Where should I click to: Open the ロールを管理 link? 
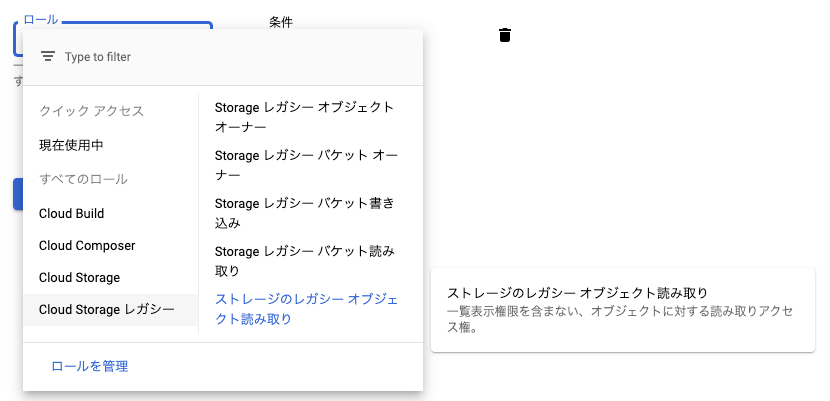pyautogui.click(x=89, y=366)
